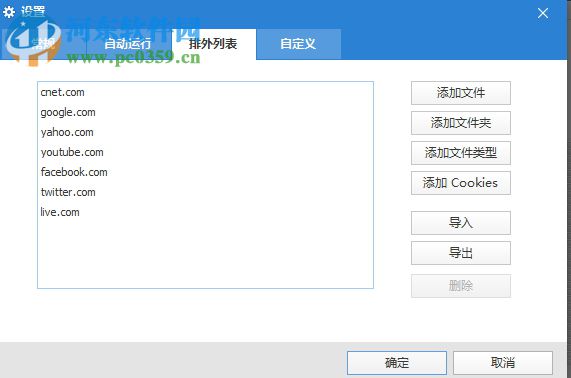Cancel with the 取消 button
The height and width of the screenshot is (378, 571).
click(503, 363)
